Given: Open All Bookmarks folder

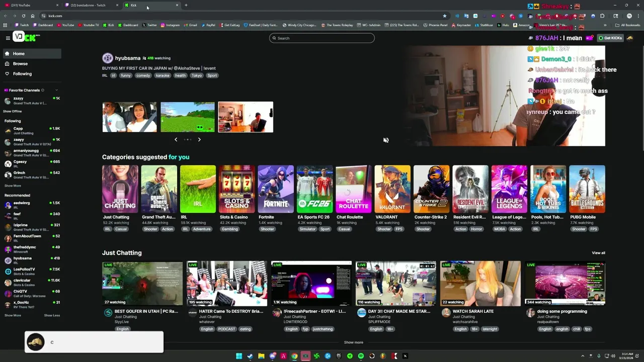Looking at the screenshot, I should 627,25.
